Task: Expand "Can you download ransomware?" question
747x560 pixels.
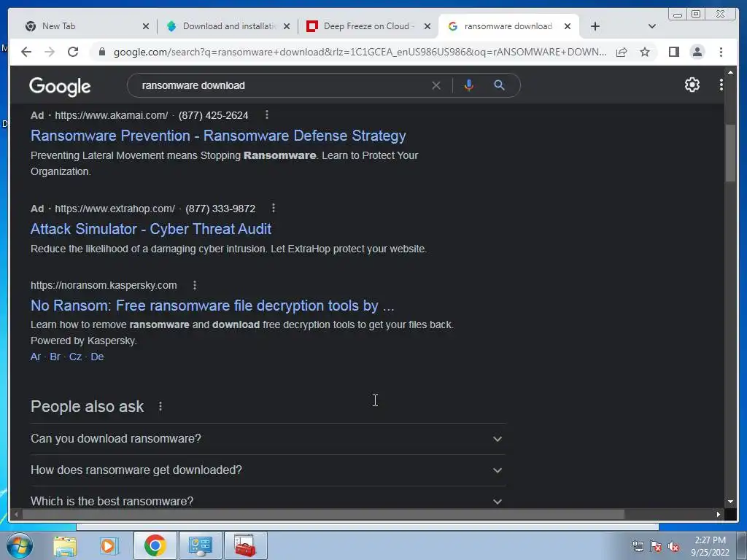Action: [267, 438]
